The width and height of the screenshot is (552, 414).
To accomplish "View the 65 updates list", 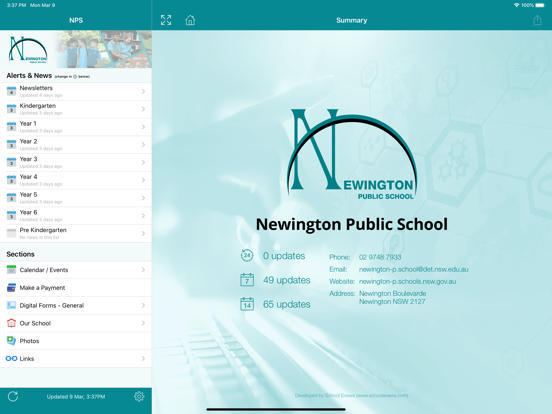I will pyautogui.click(x=287, y=304).
